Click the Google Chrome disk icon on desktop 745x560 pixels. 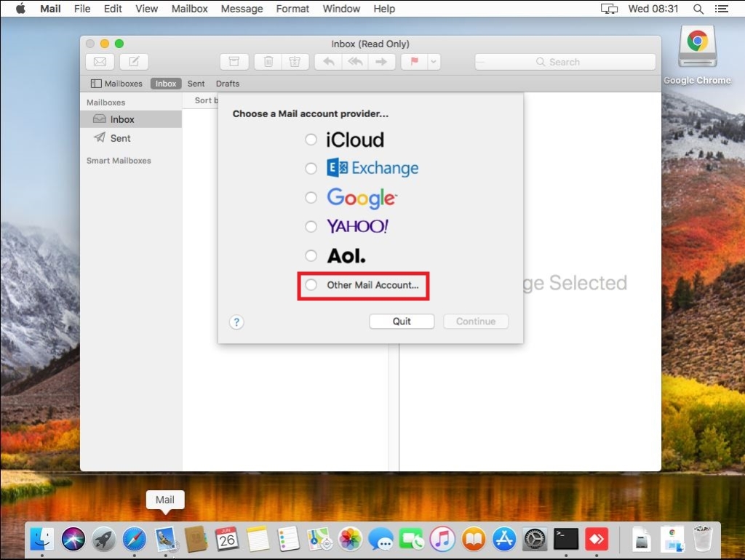697,47
